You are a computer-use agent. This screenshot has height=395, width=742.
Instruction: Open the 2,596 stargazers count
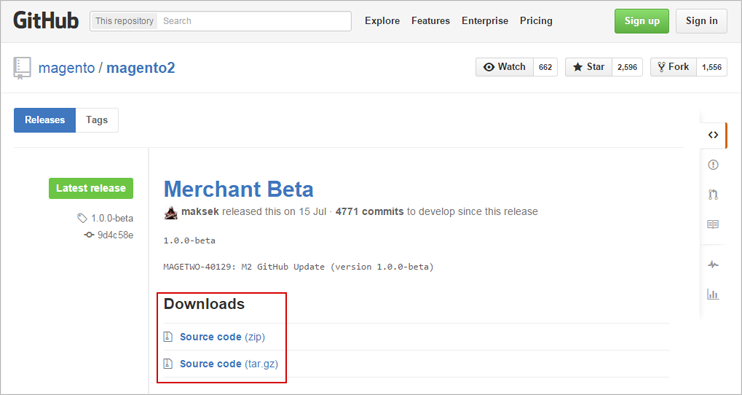(627, 67)
